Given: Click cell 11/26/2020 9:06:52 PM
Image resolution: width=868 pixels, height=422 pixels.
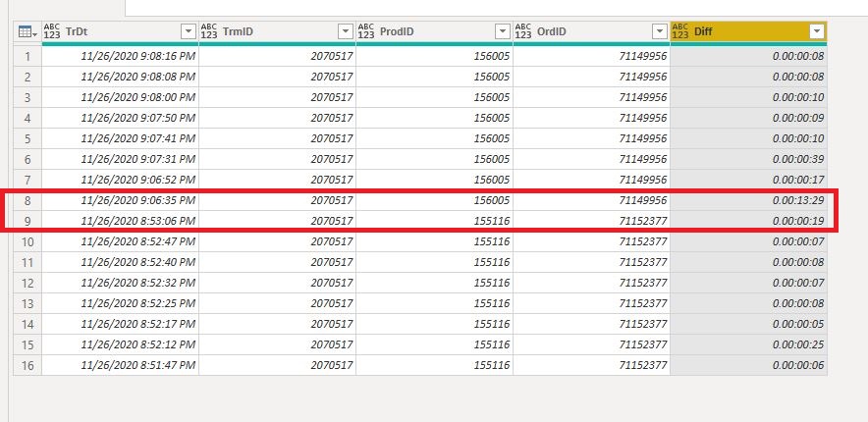Looking at the screenshot, I should coord(120,180).
